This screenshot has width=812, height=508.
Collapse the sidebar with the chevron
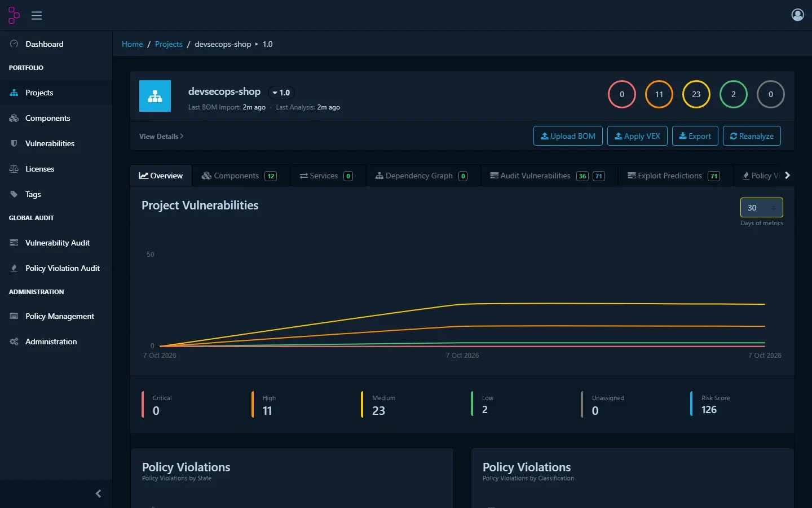pos(98,494)
